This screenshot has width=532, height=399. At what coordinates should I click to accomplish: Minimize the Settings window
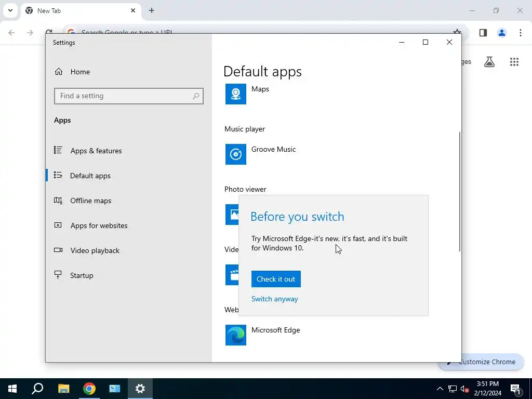402,42
